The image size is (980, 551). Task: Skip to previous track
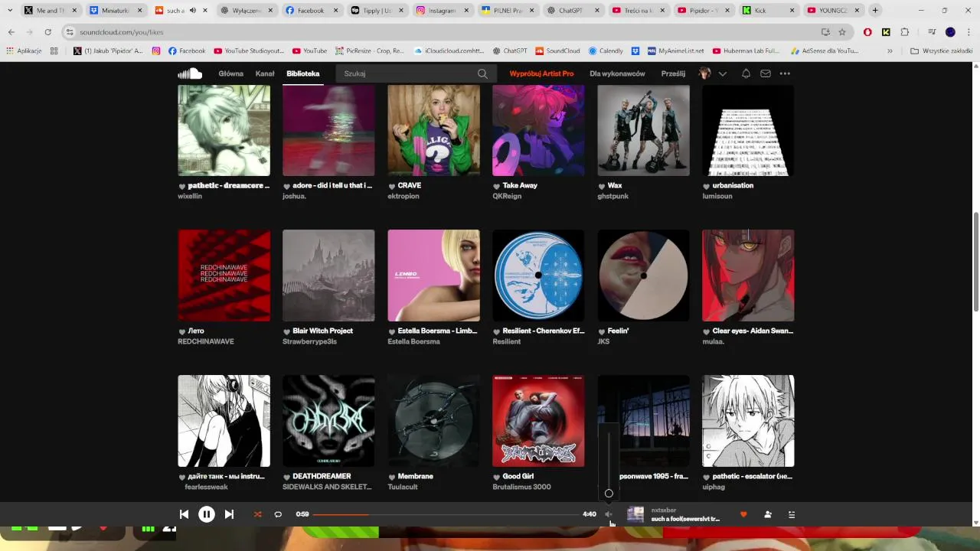184,514
